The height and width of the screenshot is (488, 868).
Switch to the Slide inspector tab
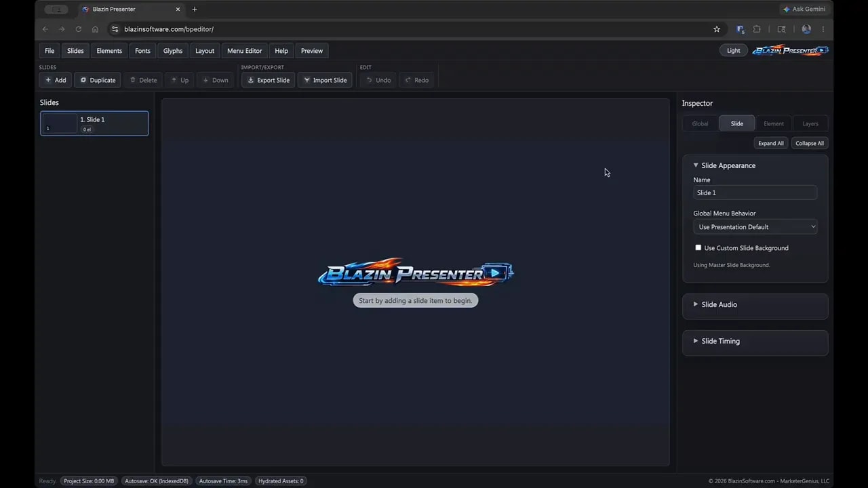[737, 123]
